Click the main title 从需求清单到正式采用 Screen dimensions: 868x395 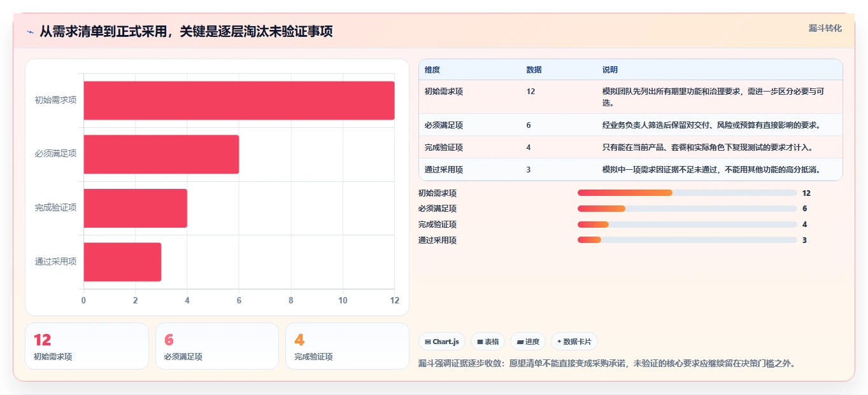pos(186,32)
